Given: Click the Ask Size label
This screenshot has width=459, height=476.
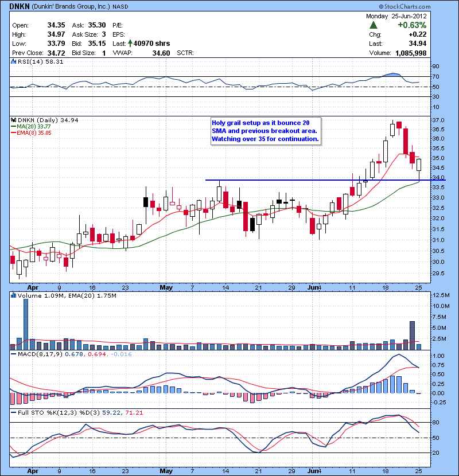Looking at the screenshot, I should [x=85, y=34].
